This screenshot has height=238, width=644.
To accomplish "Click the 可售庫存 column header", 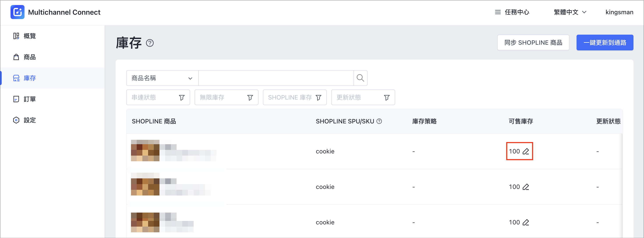I will pyautogui.click(x=521, y=121).
